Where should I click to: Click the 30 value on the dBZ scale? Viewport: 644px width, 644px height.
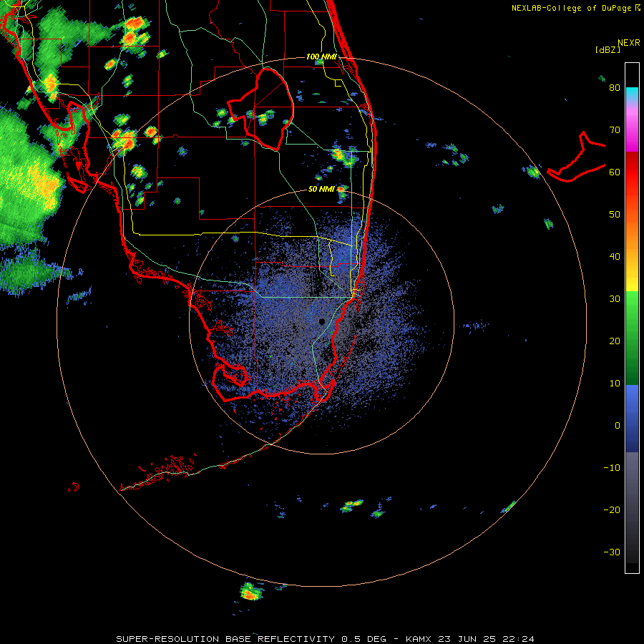pos(615,299)
